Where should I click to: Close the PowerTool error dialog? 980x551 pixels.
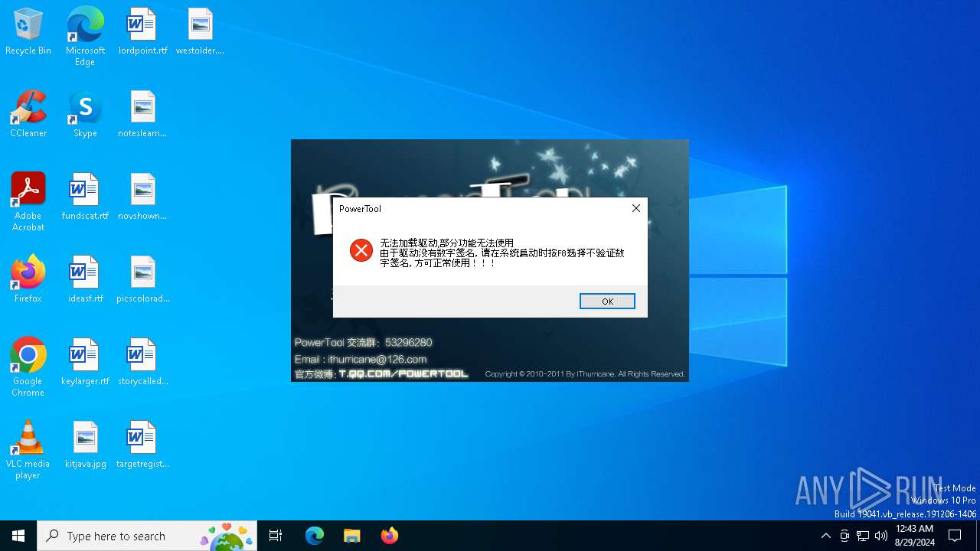pos(635,208)
